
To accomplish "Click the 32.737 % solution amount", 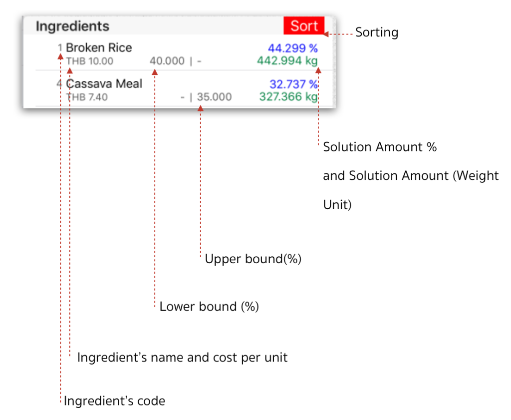I will (x=293, y=84).
